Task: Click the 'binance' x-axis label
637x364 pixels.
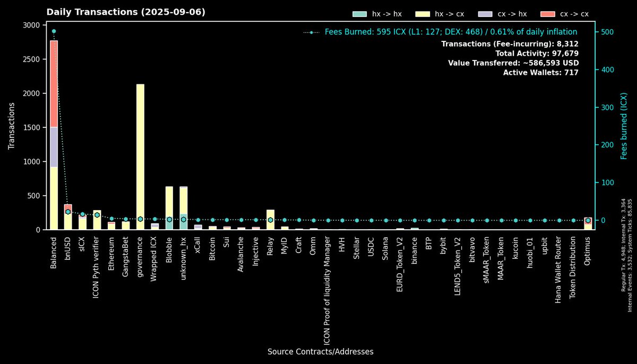Action: (x=415, y=250)
